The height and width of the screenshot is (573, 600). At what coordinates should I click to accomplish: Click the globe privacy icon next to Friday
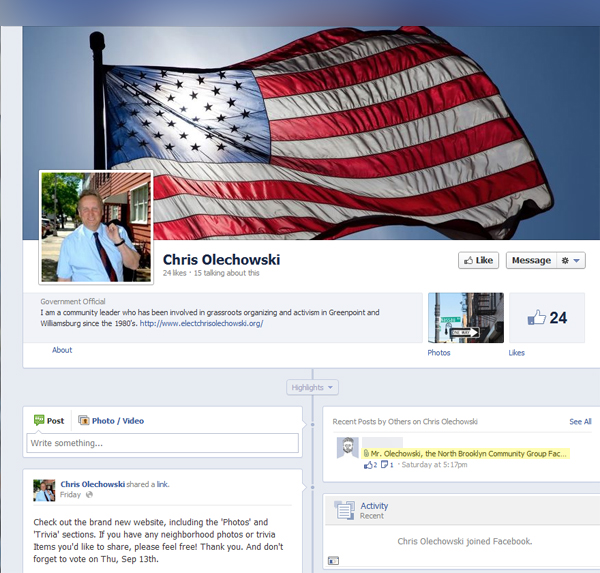coord(89,494)
